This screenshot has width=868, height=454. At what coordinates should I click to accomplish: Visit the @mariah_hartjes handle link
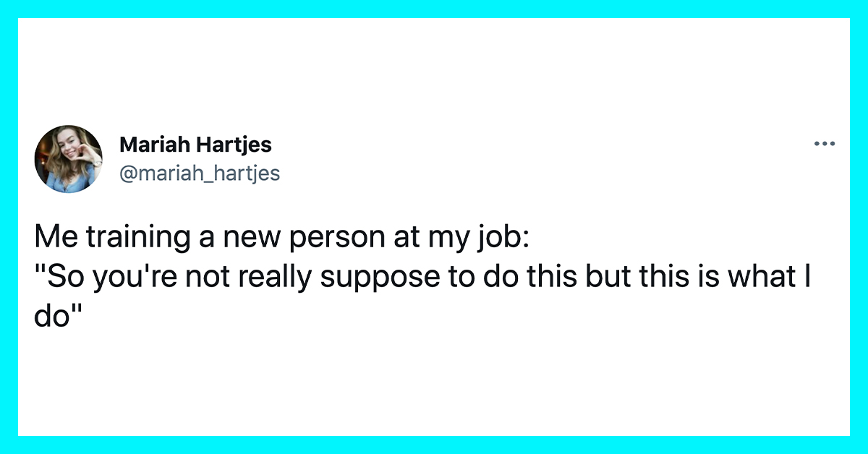[x=199, y=174]
